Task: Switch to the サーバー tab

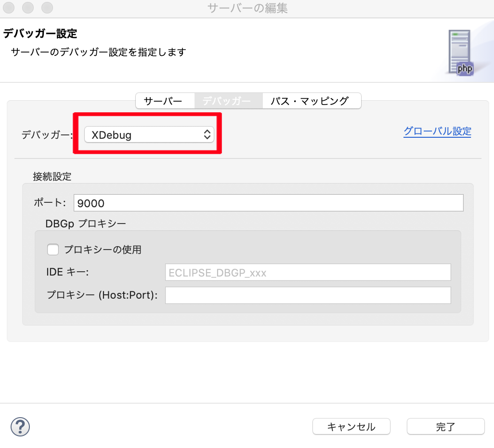Action: point(165,101)
